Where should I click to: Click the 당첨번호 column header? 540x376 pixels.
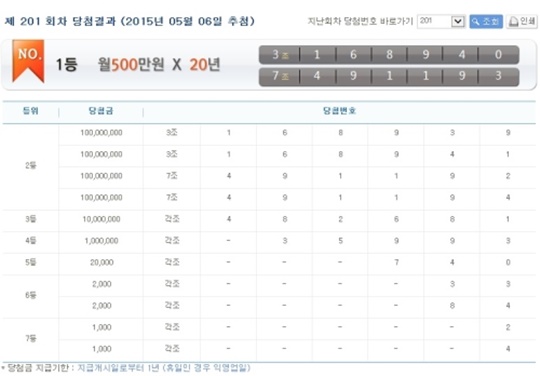[340, 111]
